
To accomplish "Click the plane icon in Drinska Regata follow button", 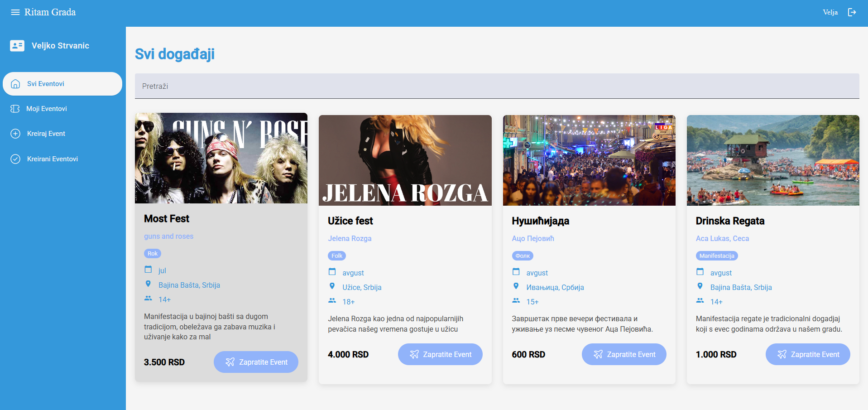I will coord(782,354).
